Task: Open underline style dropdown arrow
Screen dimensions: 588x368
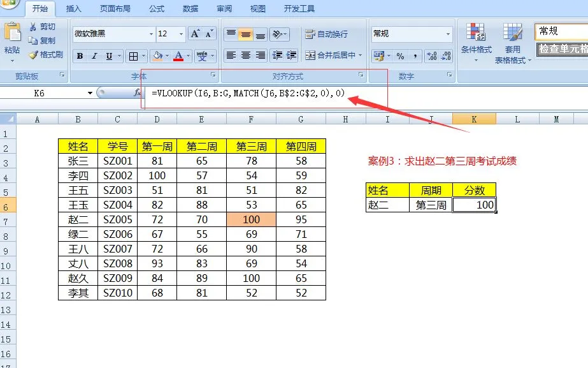Action: [x=119, y=56]
